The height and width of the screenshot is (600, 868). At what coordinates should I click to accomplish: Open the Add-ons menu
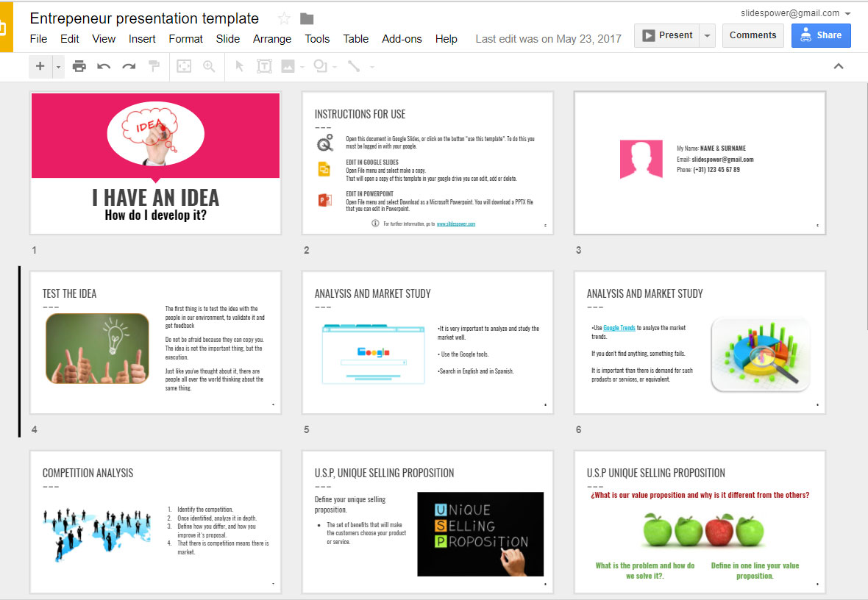(402, 39)
